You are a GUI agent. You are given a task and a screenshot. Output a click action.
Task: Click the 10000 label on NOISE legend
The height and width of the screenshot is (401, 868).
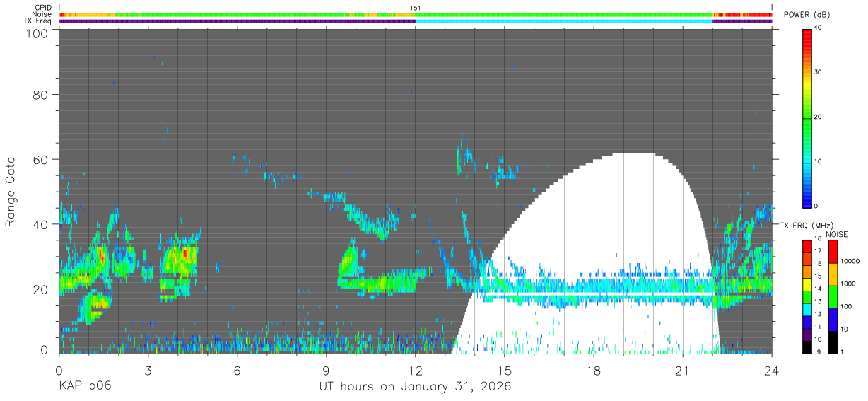pyautogui.click(x=850, y=261)
